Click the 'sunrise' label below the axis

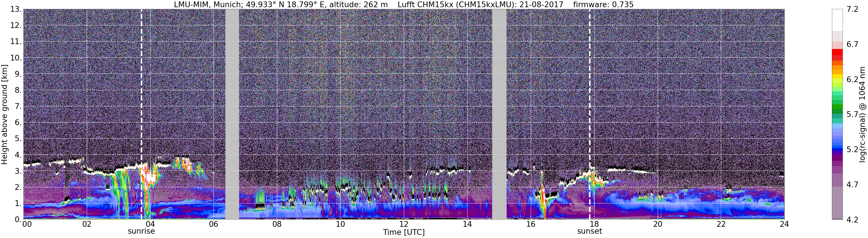pyautogui.click(x=141, y=231)
